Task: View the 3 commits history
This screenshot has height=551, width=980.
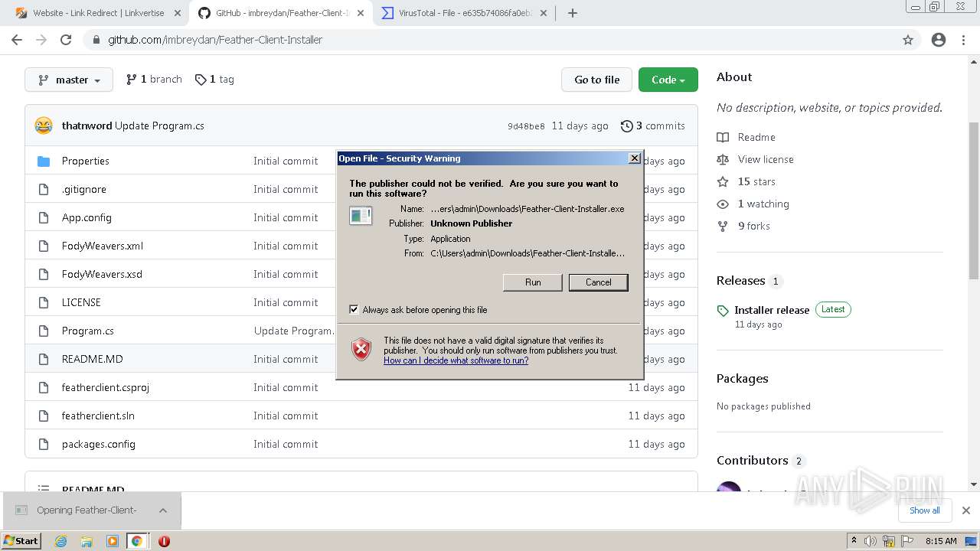Action: point(653,126)
